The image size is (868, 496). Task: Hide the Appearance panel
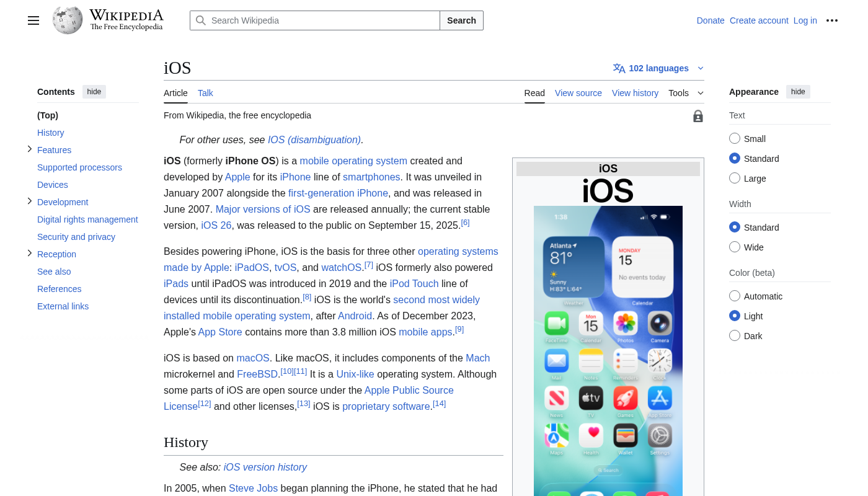click(798, 92)
